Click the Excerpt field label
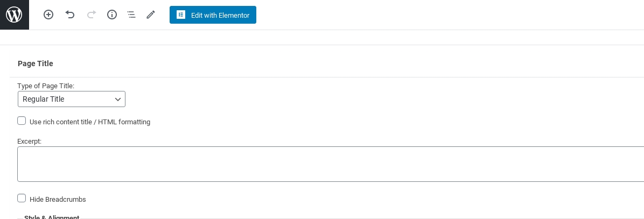 tap(30, 141)
